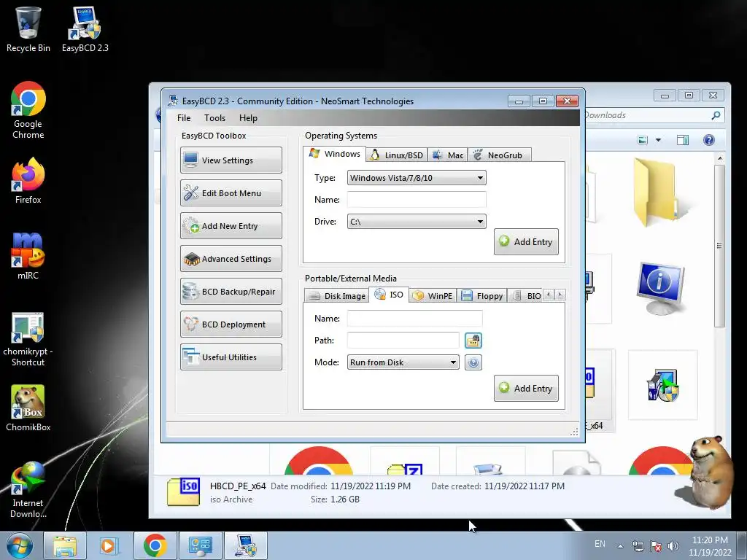Image resolution: width=747 pixels, height=560 pixels.
Task: Expand the Windows Type dropdown
Action: click(x=417, y=178)
